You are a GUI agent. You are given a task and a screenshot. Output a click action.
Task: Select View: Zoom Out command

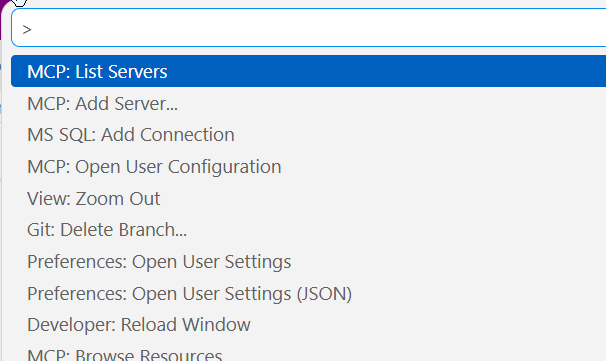[x=308, y=198]
